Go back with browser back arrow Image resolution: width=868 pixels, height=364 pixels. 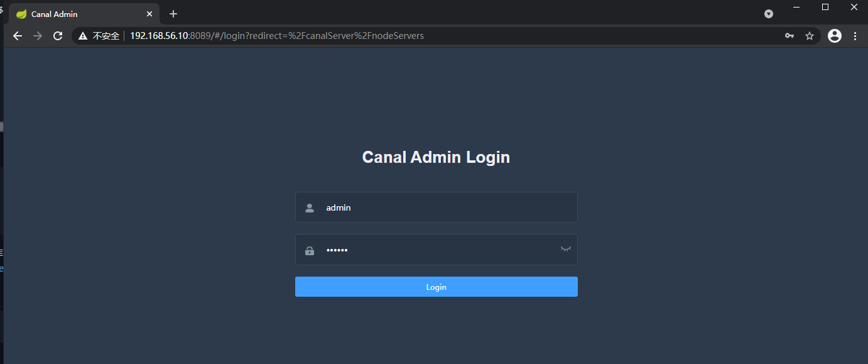[x=18, y=36]
